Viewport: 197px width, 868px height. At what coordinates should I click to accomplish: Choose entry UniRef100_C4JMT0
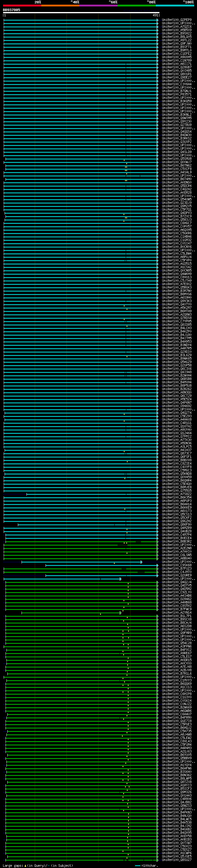[176, 572]
